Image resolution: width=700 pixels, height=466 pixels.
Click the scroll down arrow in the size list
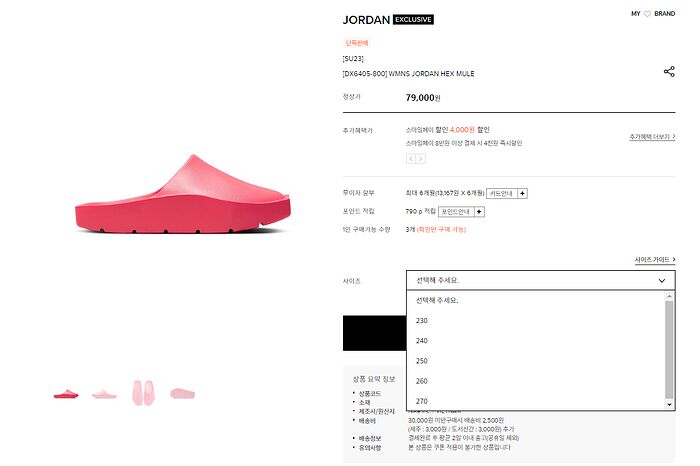pos(669,404)
